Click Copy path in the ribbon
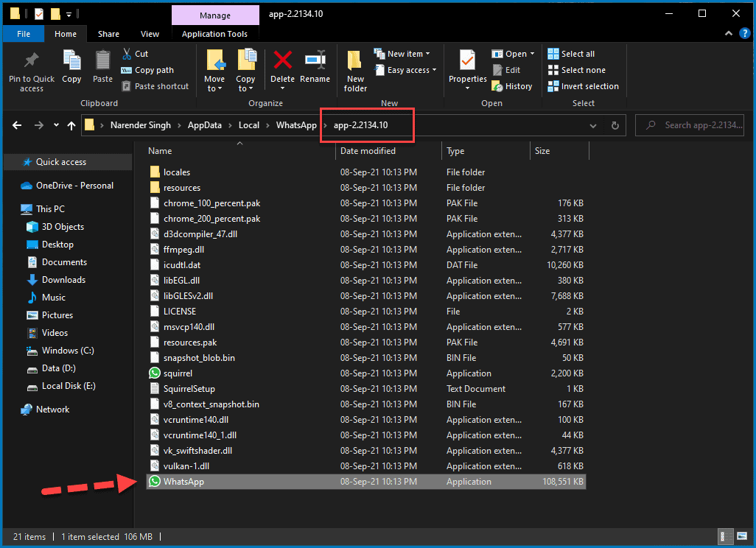 (147, 70)
